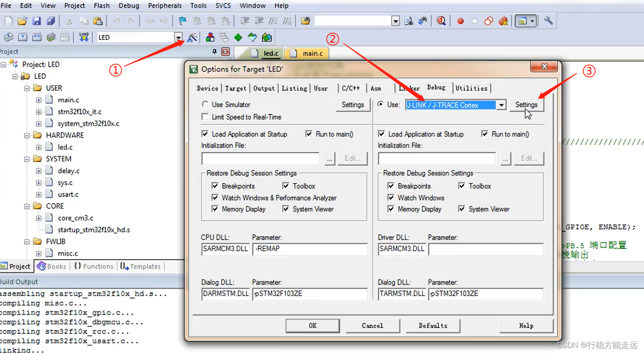Viewport: 644px width, 353px height.
Task: Browse for simulator initialization file
Action: [330, 159]
